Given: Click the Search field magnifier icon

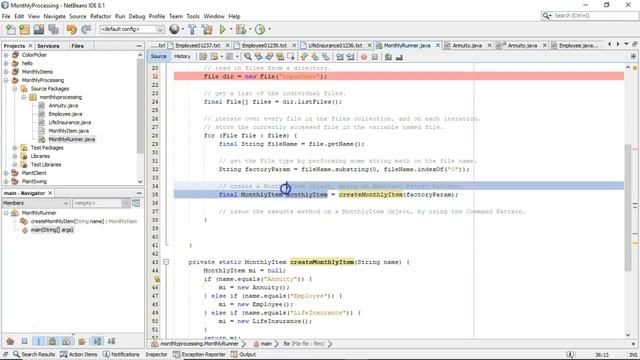Looking at the screenshot, I should pos(546,16).
